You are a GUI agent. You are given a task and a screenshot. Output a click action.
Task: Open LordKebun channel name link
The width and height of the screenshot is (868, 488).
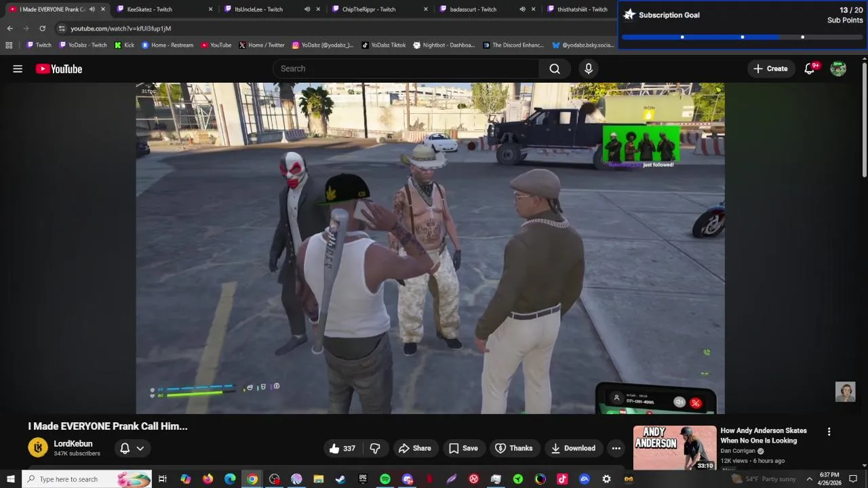tap(73, 444)
